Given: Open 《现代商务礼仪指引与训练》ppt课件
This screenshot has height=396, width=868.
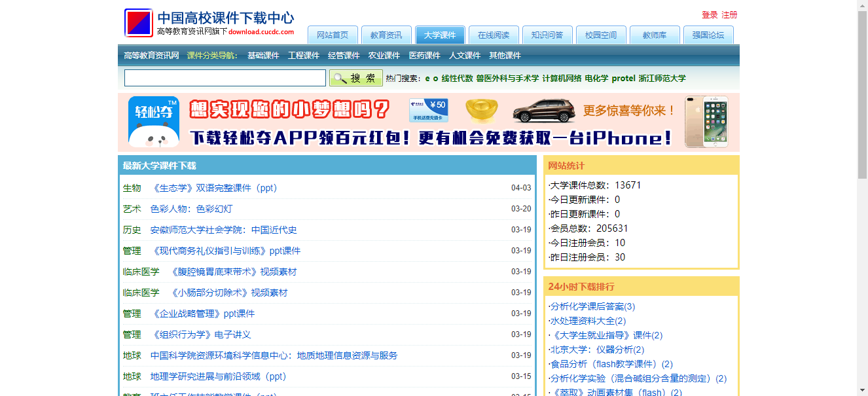Looking at the screenshot, I should coord(226,251).
